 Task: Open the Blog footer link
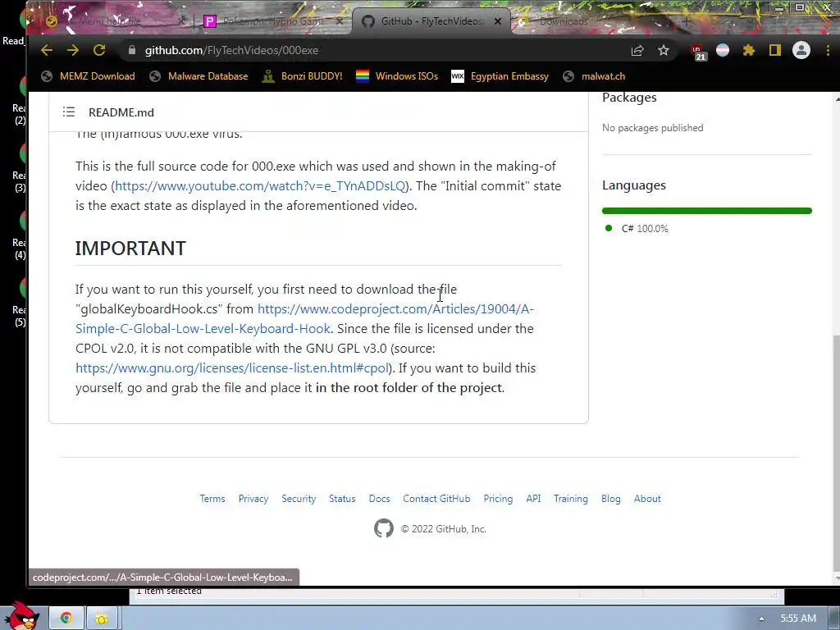click(610, 499)
